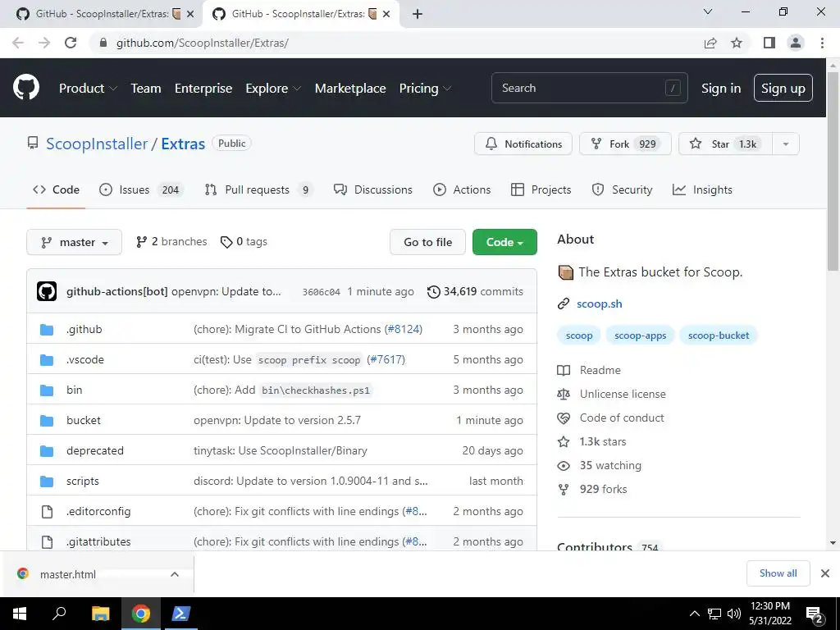Click the Chrome address bar URL
The height and width of the screenshot is (630, 840).
202,43
